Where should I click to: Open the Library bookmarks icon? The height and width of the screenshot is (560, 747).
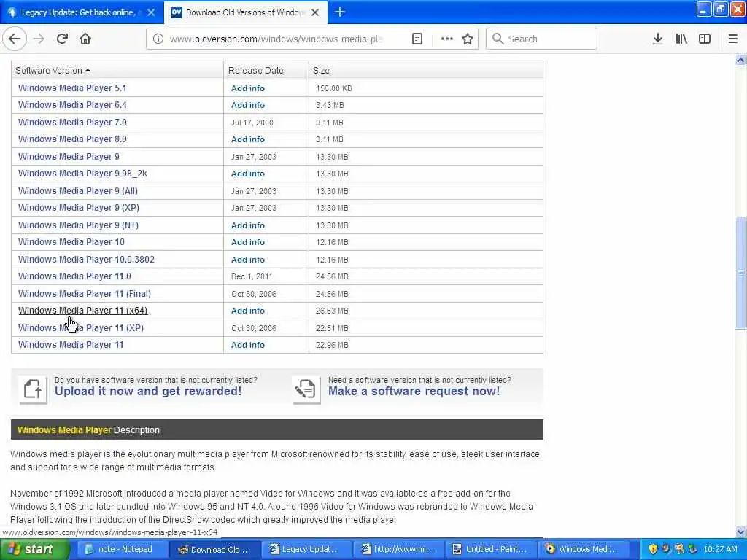point(681,39)
